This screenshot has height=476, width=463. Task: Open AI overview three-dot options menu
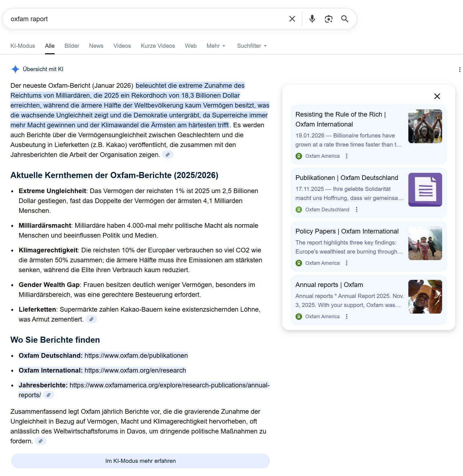[x=459, y=70]
